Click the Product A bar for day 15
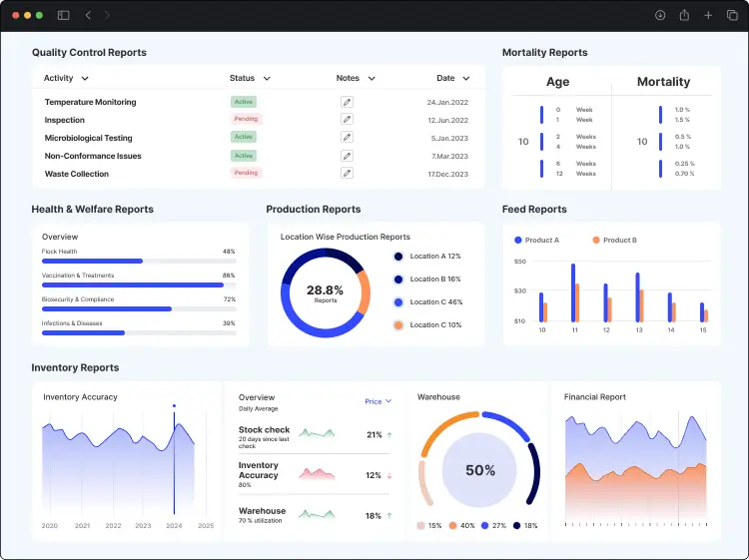Image resolution: width=749 pixels, height=560 pixels. click(702, 312)
